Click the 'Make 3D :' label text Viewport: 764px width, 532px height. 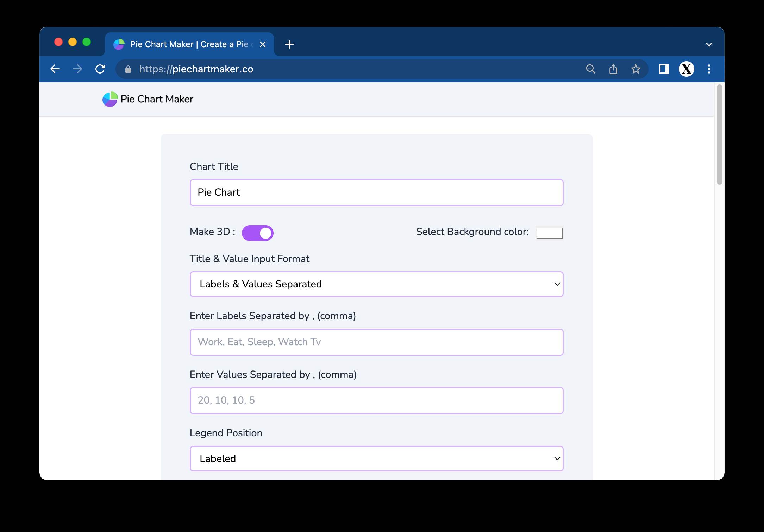(x=212, y=232)
